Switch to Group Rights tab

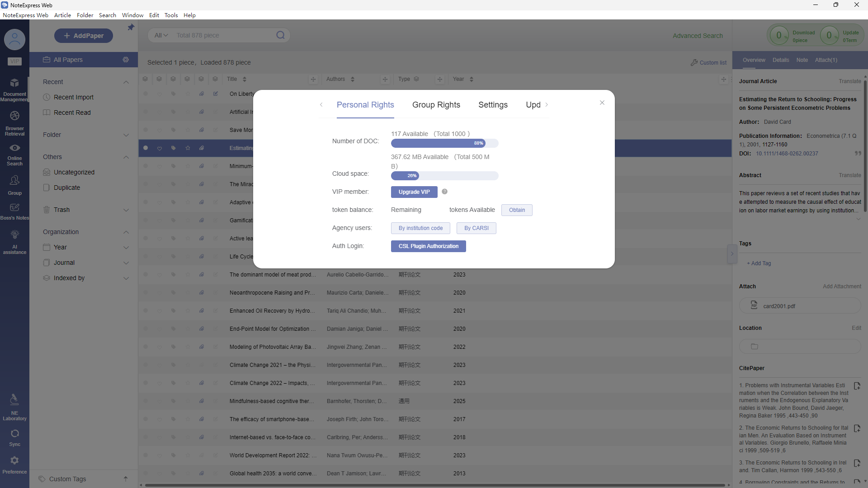[x=436, y=105]
